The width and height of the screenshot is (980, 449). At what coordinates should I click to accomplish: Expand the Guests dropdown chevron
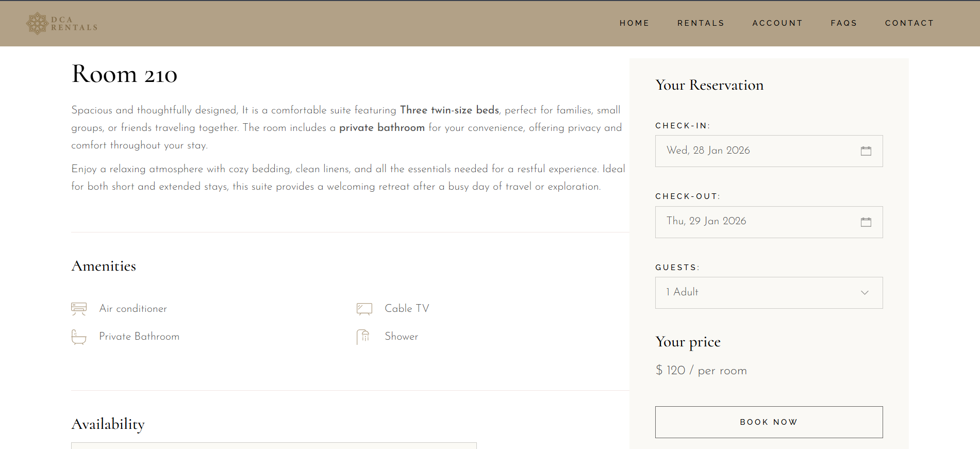click(x=865, y=293)
